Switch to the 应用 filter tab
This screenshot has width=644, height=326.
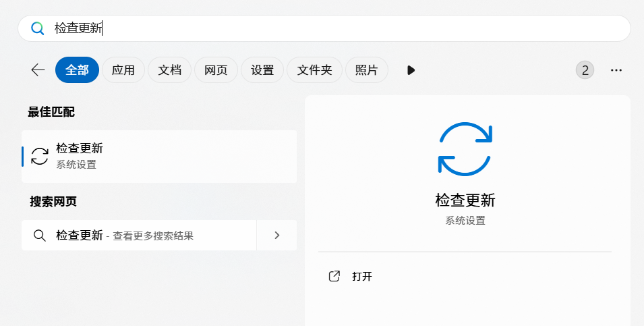point(123,70)
